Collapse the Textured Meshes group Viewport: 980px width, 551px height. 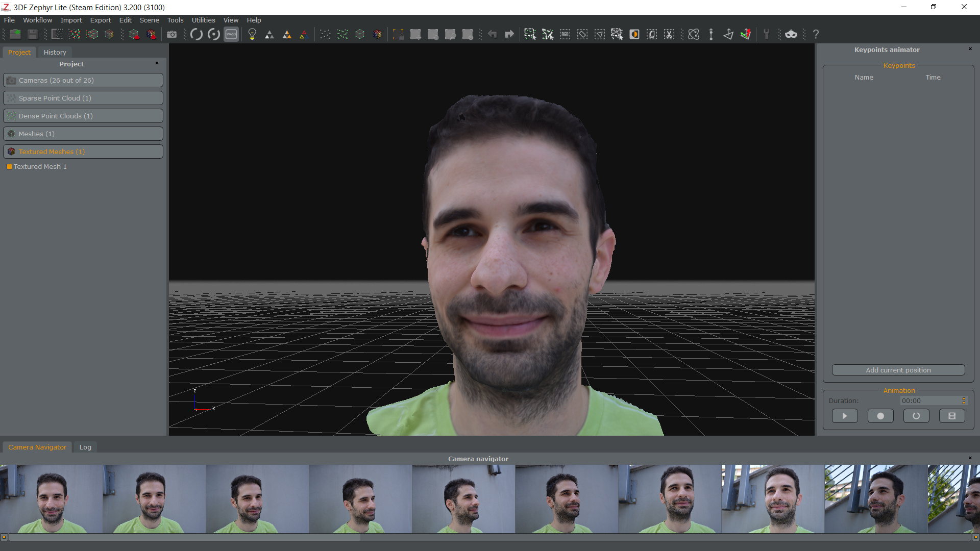coord(83,152)
